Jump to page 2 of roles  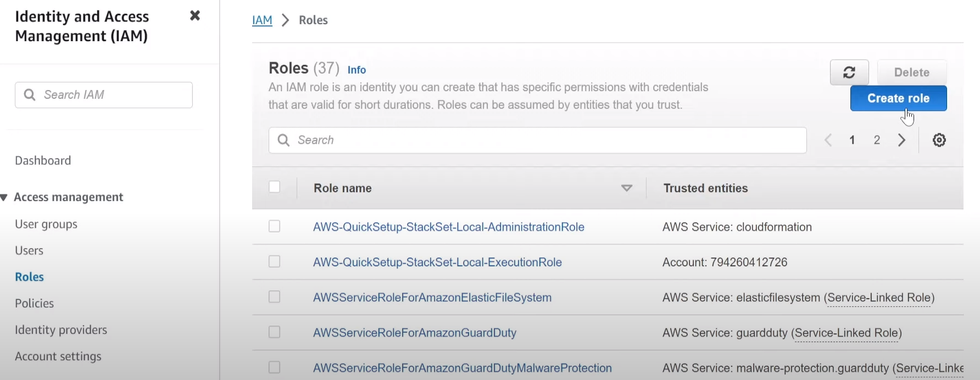tap(877, 140)
